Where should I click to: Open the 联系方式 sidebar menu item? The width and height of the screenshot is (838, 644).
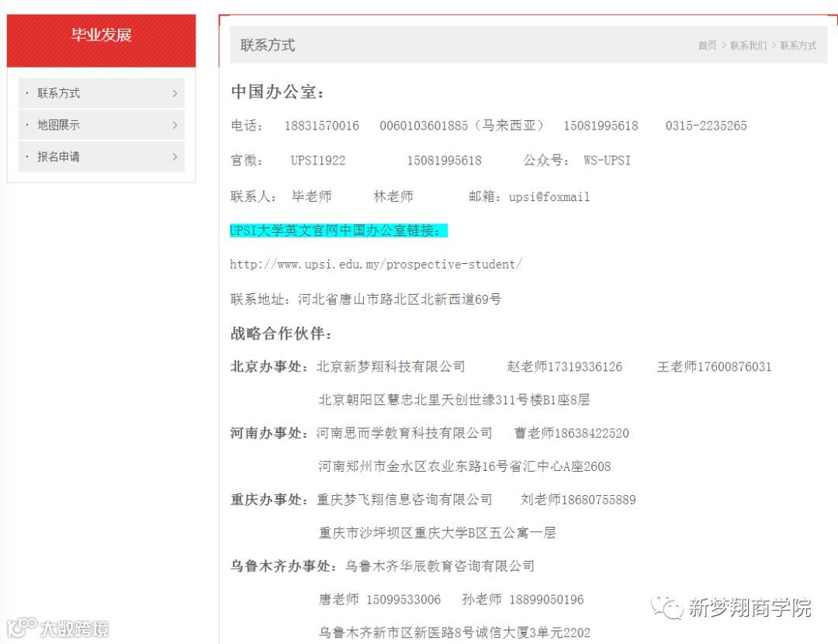pos(101,93)
